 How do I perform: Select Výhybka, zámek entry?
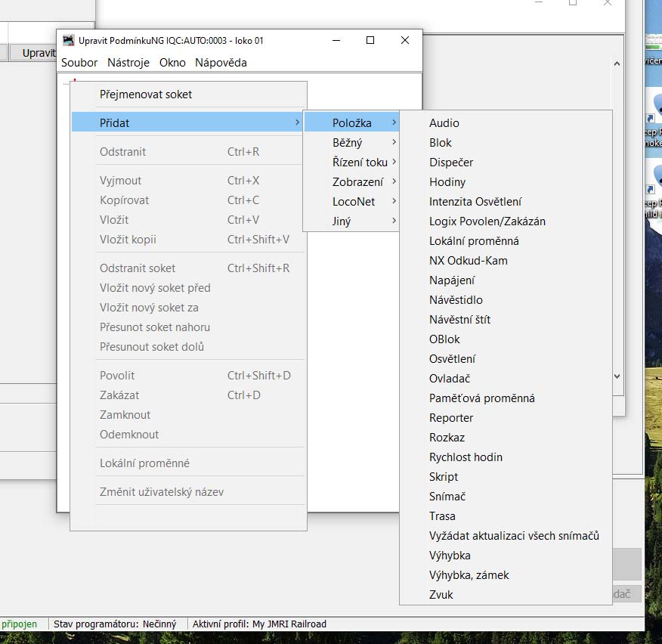469,575
